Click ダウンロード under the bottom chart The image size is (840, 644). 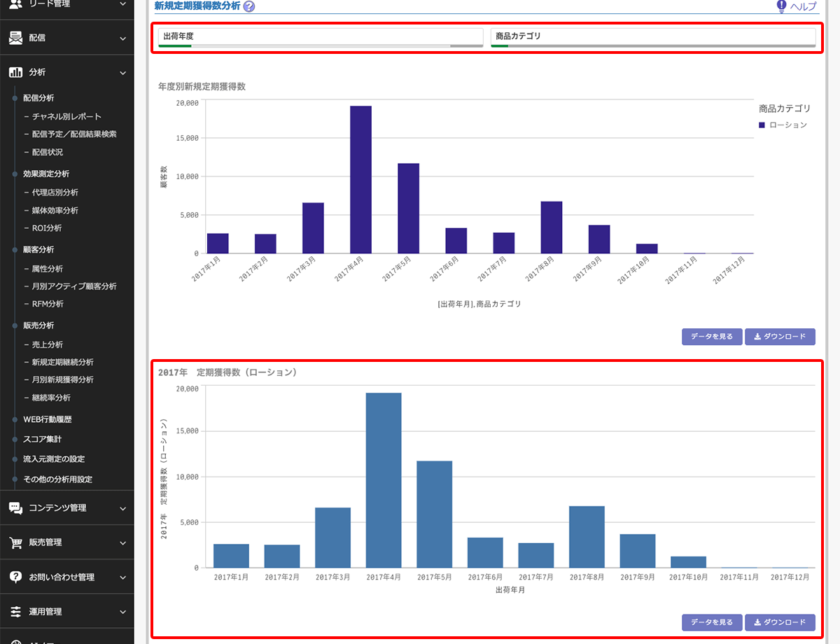[x=780, y=622]
